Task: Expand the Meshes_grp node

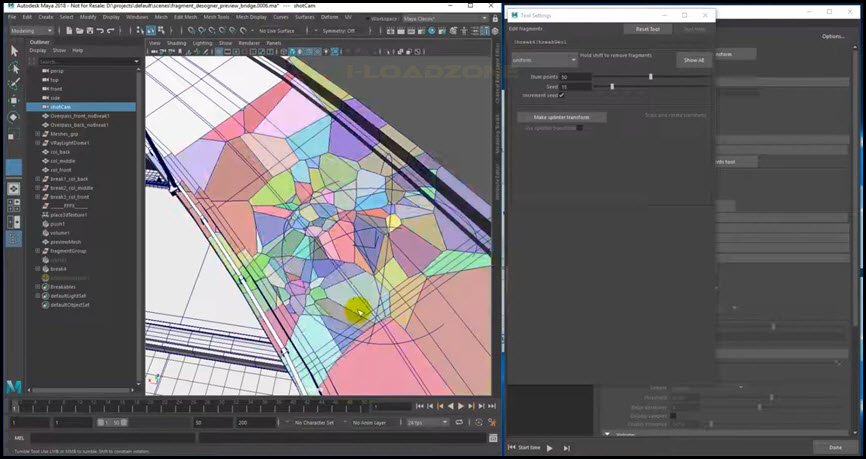Action: [38, 134]
